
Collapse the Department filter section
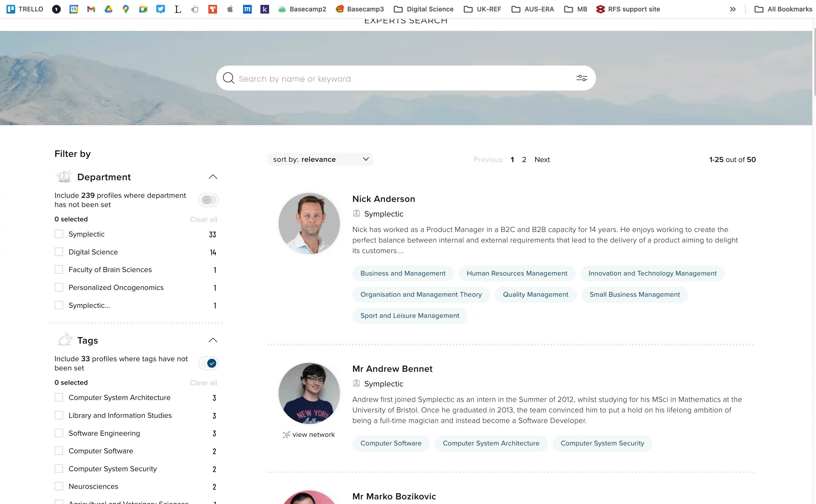(213, 177)
